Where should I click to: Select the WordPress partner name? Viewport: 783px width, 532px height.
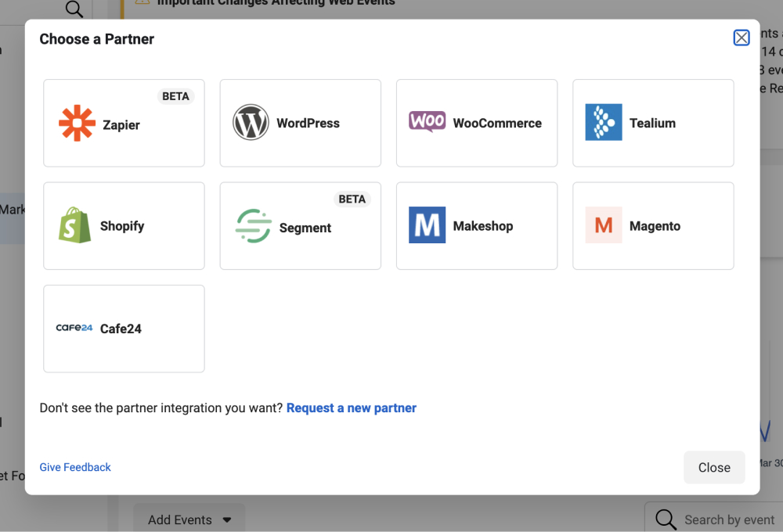308,123
